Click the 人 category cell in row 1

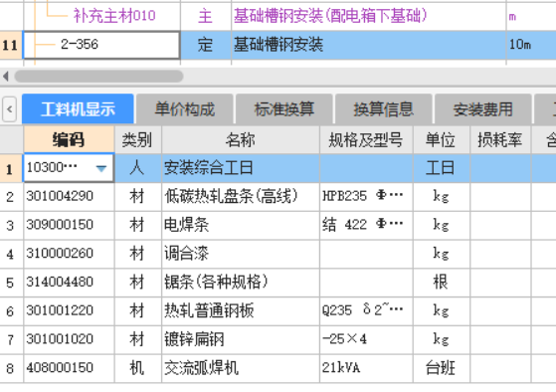[x=138, y=168]
